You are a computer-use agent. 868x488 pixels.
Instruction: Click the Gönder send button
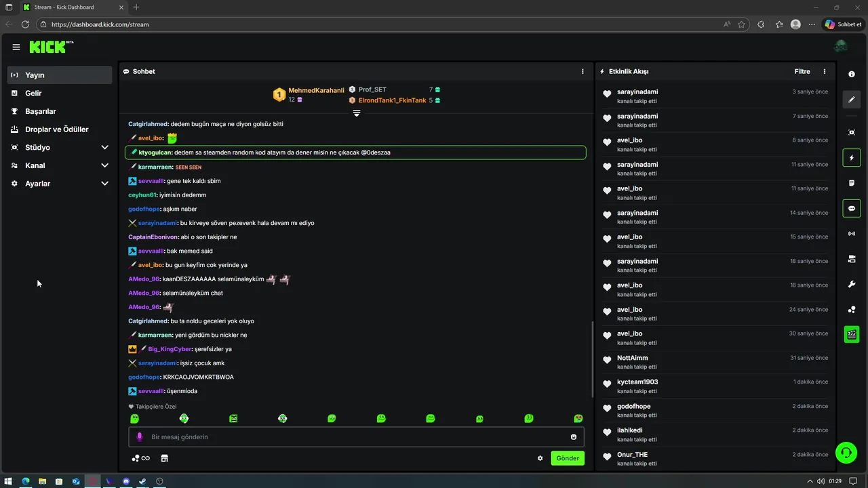point(568,458)
